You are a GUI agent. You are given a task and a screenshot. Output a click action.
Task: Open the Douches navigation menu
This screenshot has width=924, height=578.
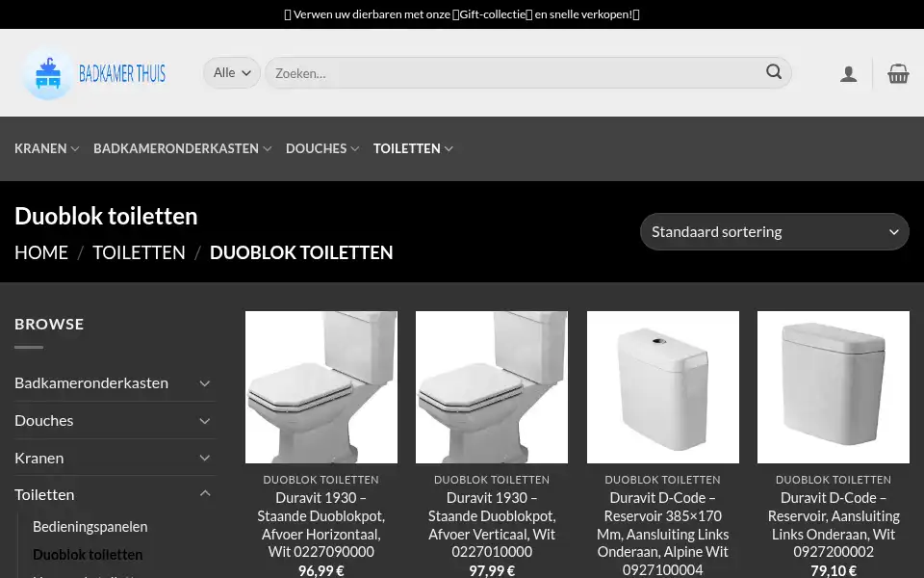tap(322, 148)
